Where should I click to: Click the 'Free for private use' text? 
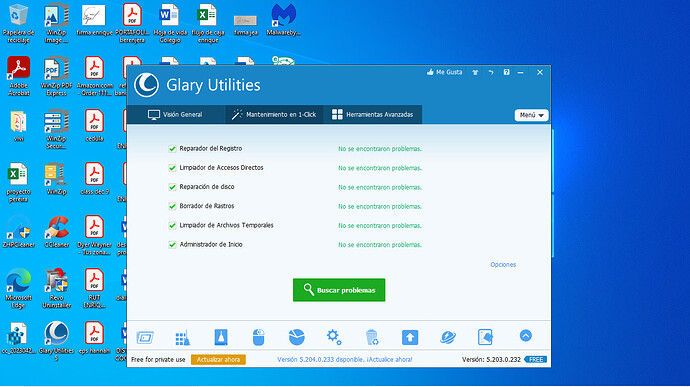click(x=158, y=359)
